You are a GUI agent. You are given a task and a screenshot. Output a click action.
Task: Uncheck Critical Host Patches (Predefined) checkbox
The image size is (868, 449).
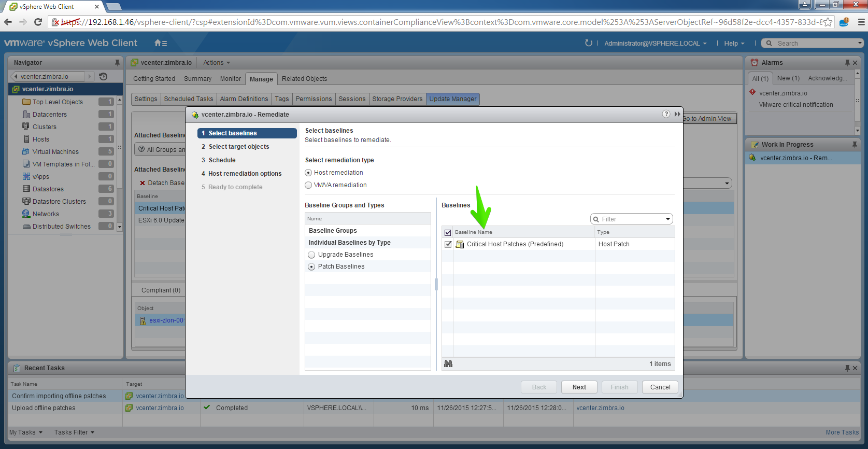coord(448,244)
